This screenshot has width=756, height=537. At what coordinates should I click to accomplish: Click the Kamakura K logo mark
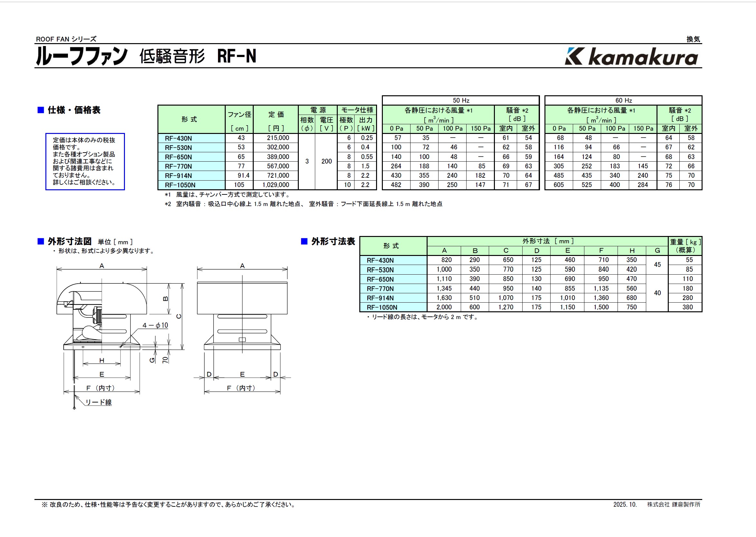(573, 56)
